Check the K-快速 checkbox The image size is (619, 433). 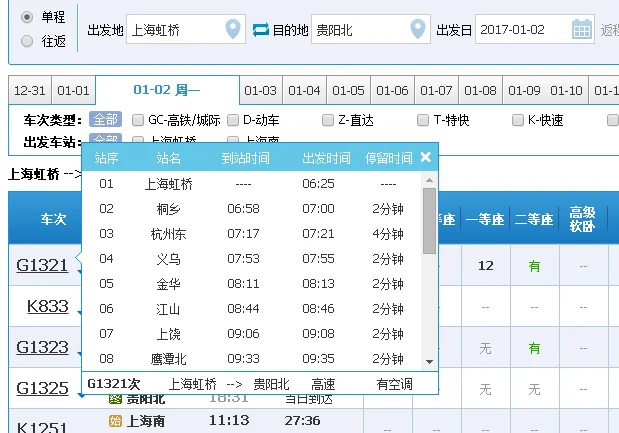(518, 120)
